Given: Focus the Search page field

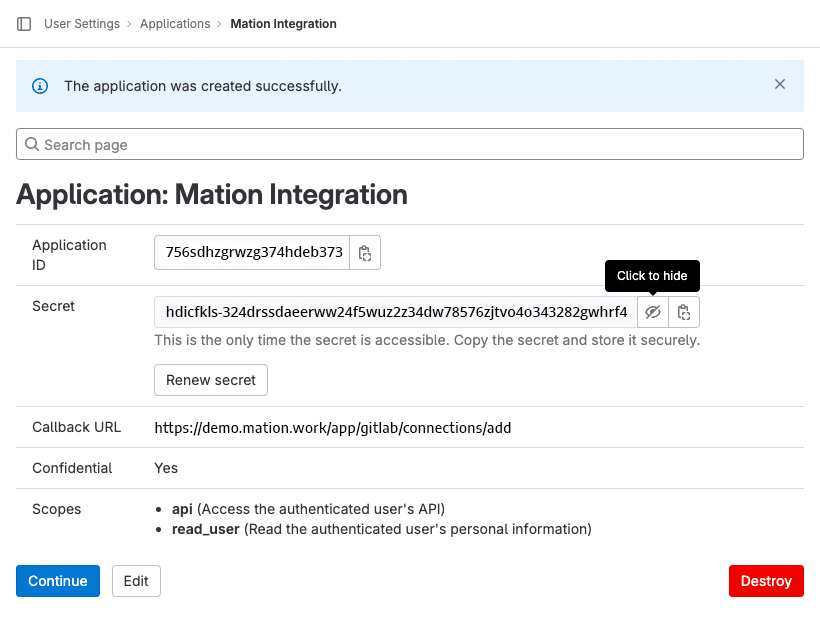Looking at the screenshot, I should point(410,144).
